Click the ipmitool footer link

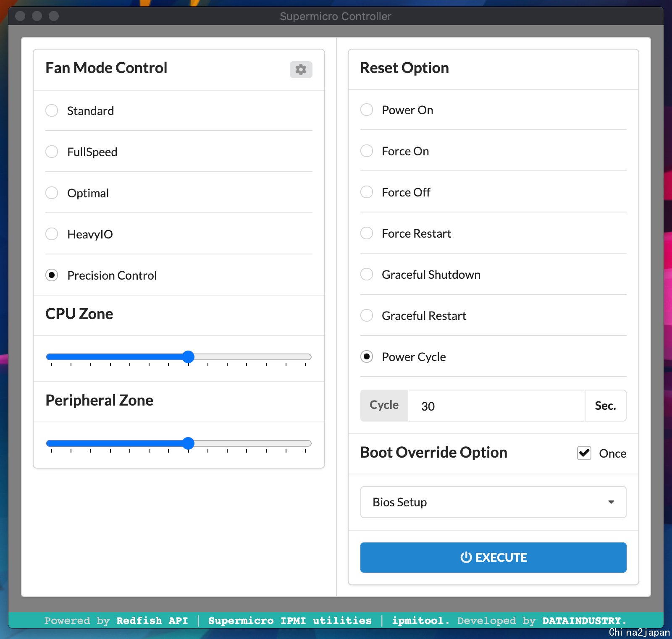(418, 621)
